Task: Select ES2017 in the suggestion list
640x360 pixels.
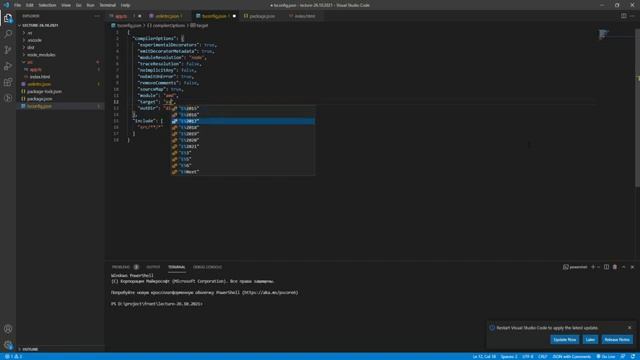Action: click(243, 121)
